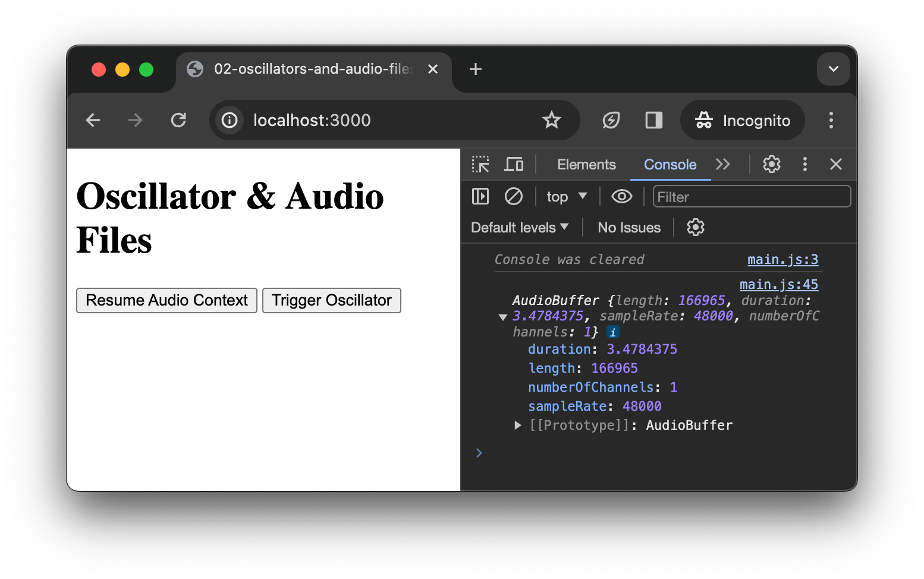924x579 pixels.
Task: Activate the inspect element cursor tool
Action: pos(480,164)
